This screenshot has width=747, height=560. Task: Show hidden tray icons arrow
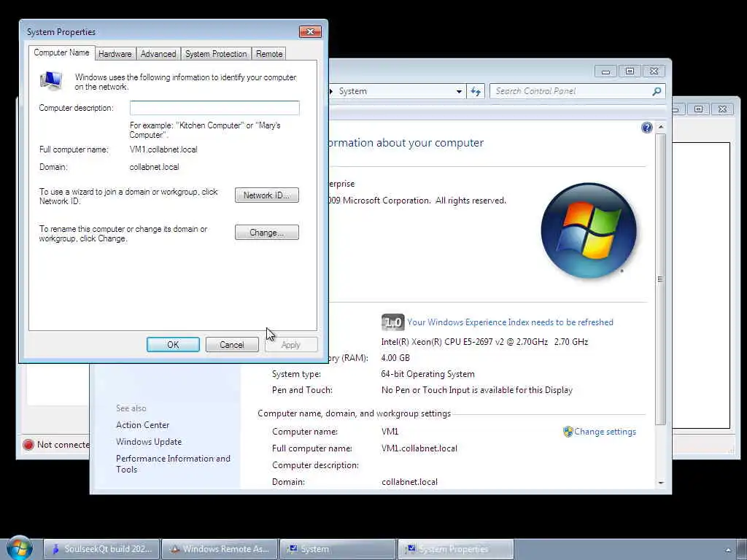coord(727,550)
